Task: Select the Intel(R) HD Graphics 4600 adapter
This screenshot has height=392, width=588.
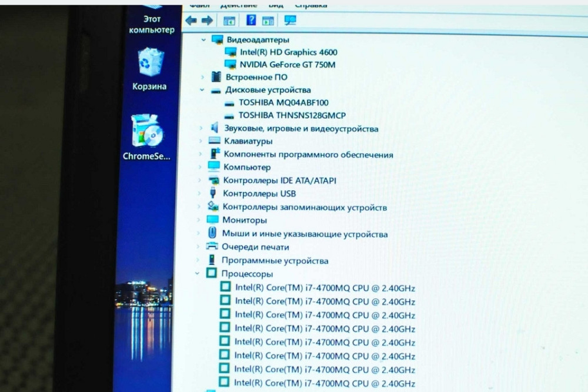Action: (288, 52)
